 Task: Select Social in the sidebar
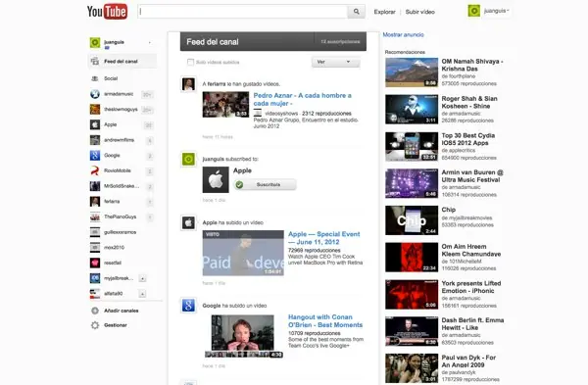(x=111, y=78)
